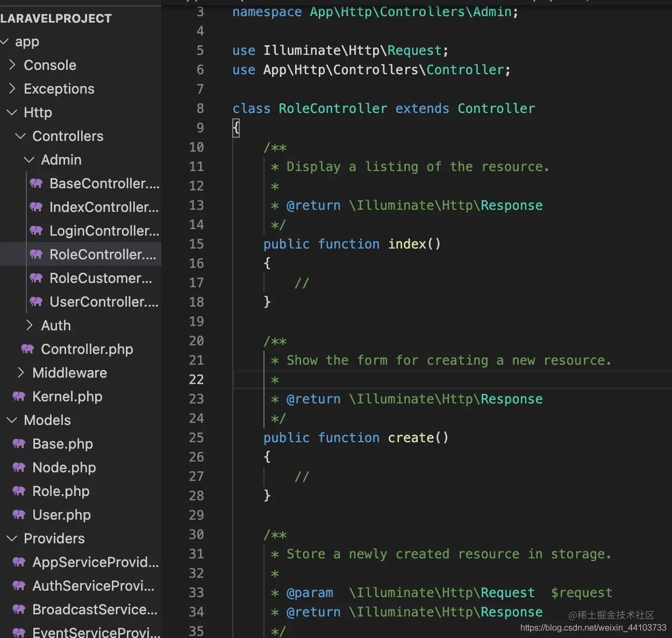Click the PHP icon beside Kernel.php
The height and width of the screenshot is (638, 672).
(x=19, y=396)
